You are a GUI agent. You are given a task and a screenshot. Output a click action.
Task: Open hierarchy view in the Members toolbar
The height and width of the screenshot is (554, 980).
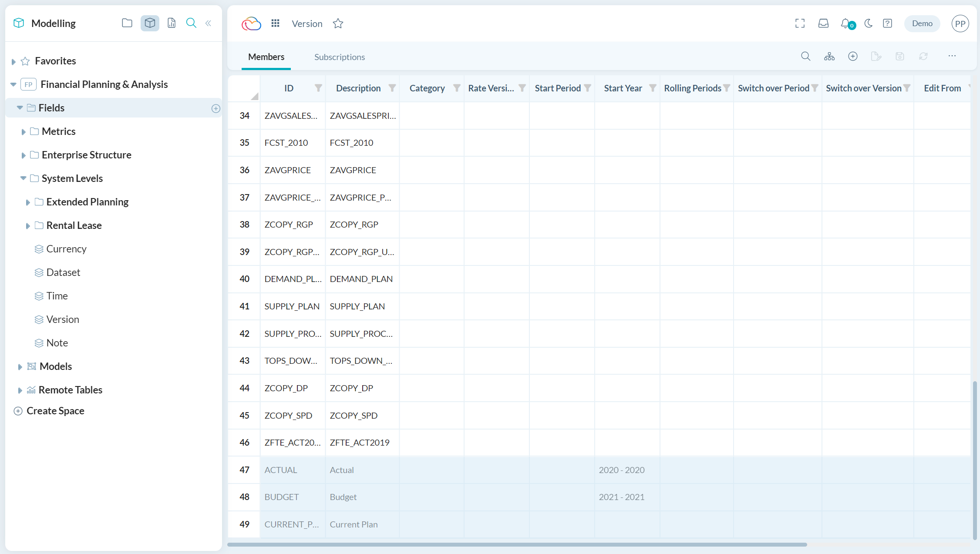829,56
